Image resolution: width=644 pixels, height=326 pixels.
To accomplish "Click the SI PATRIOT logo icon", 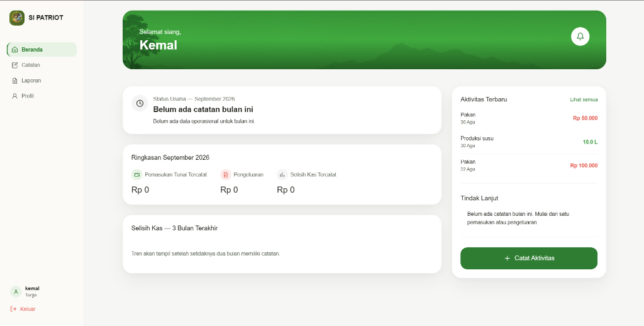I will click(17, 18).
